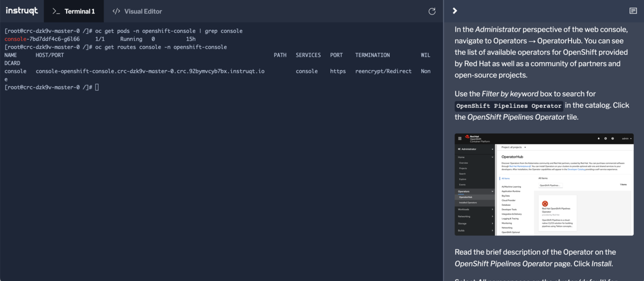This screenshot has width=644, height=281.
Task: Switch to the Terminal 1 tab
Action: click(x=74, y=11)
